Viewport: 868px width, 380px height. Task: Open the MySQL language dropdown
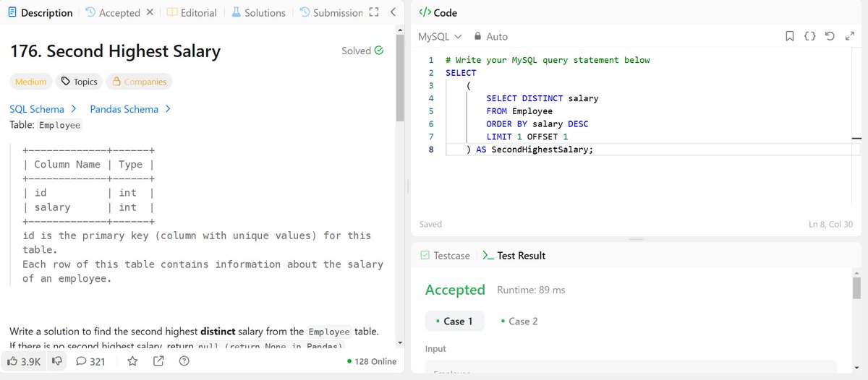pyautogui.click(x=440, y=36)
